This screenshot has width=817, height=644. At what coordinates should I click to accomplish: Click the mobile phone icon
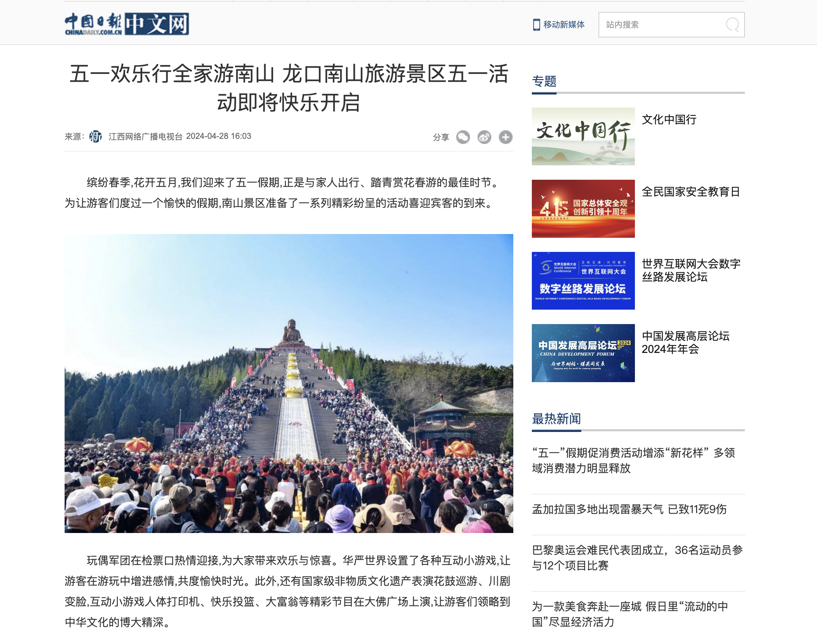pos(536,25)
